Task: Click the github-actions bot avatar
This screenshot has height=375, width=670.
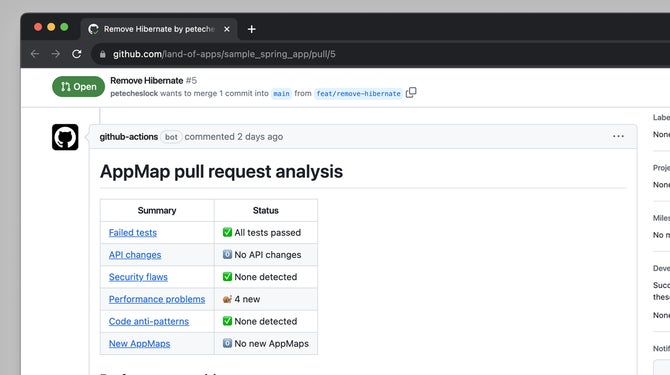Action: [65, 137]
